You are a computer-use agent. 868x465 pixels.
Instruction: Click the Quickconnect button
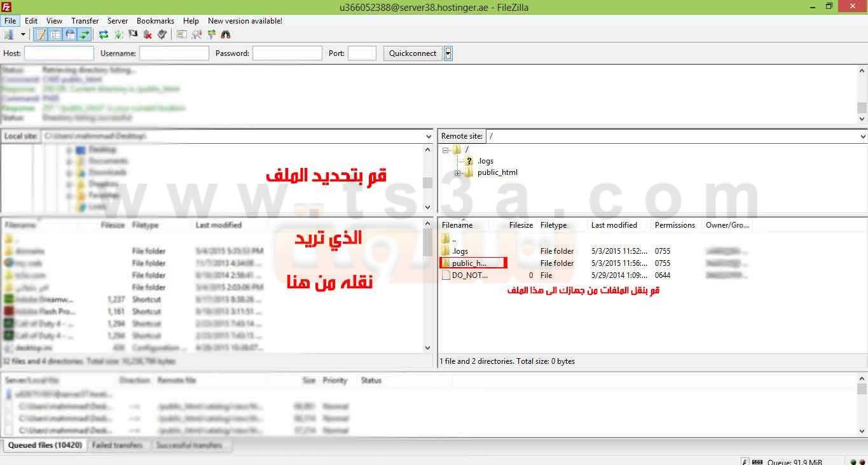[x=413, y=53]
